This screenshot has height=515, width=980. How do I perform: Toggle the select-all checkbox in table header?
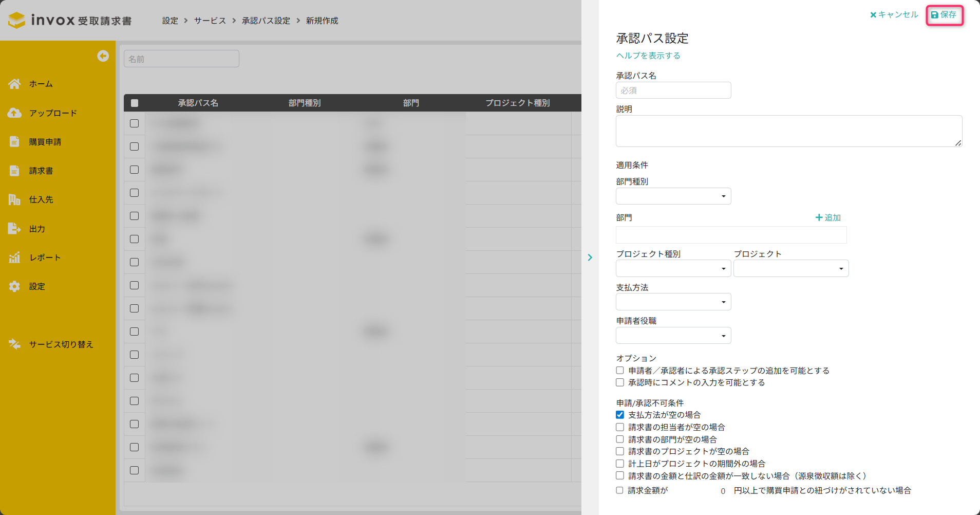[135, 103]
